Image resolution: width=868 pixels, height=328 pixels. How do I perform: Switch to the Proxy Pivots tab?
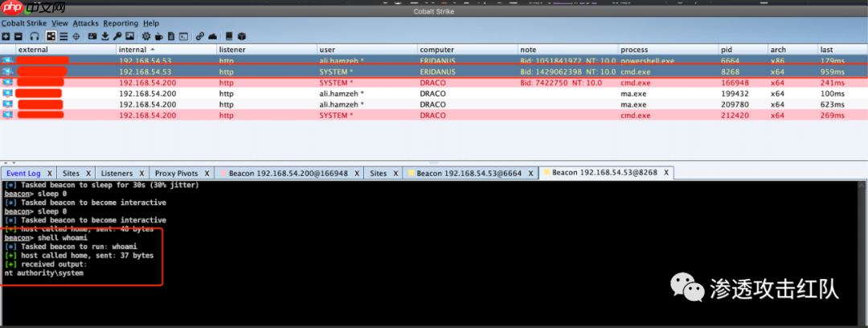tap(176, 174)
